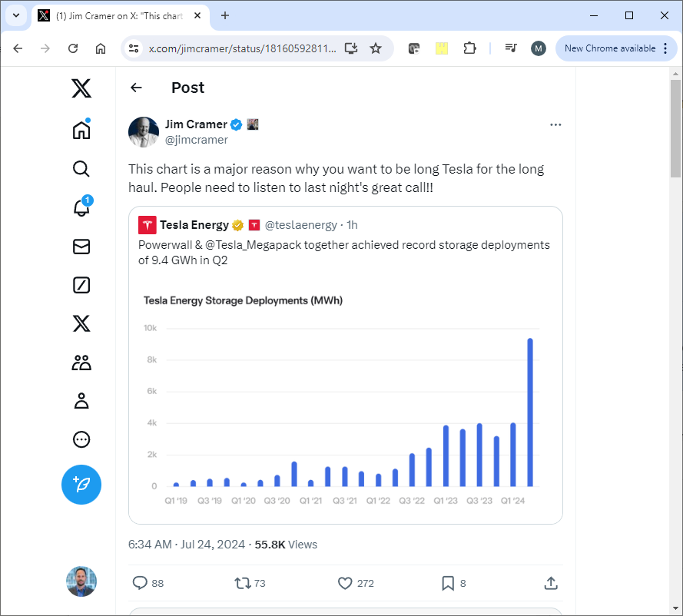Open the Premium X icon in sidebar
683x616 pixels.
point(81,323)
